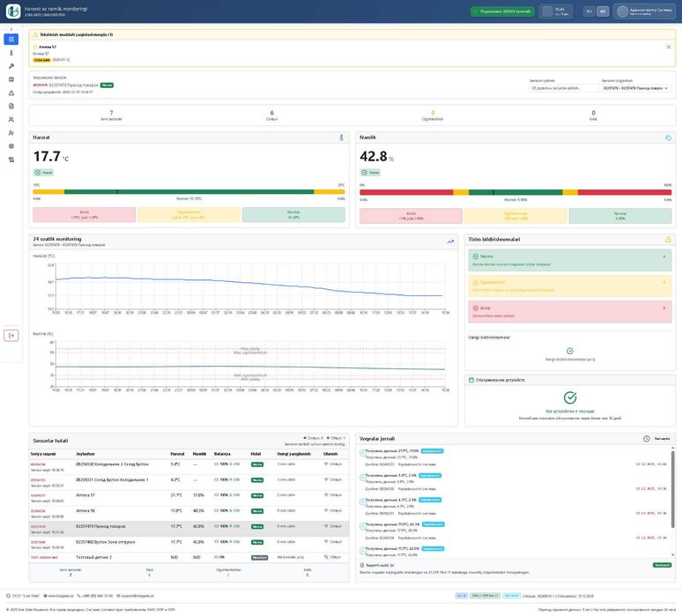Select the Приход товаров row in the sensor table
The image size is (682, 616).
tap(177, 526)
